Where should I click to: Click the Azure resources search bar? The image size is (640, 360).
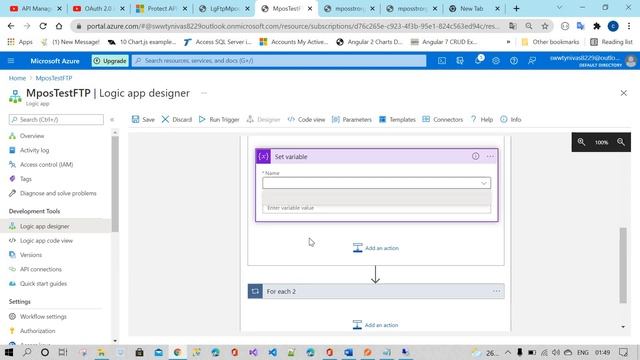279,61
